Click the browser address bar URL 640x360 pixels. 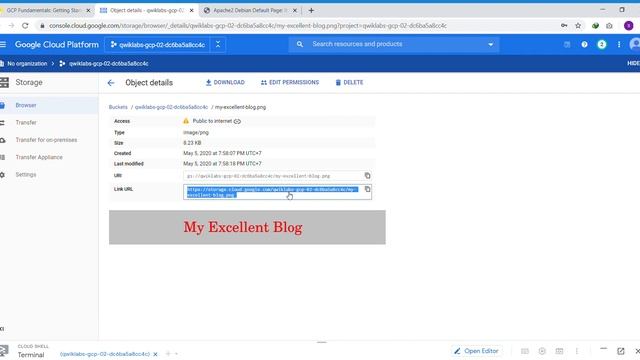248,26
